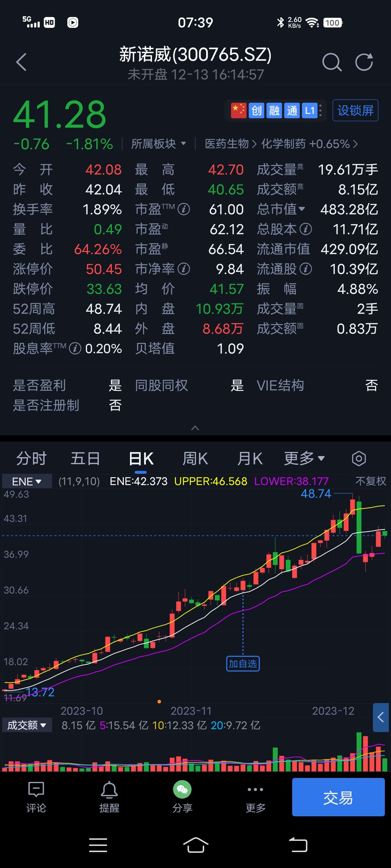Screen dimensions: 391x868
Task: Switch to the 分时 chart tab
Action: point(31,459)
